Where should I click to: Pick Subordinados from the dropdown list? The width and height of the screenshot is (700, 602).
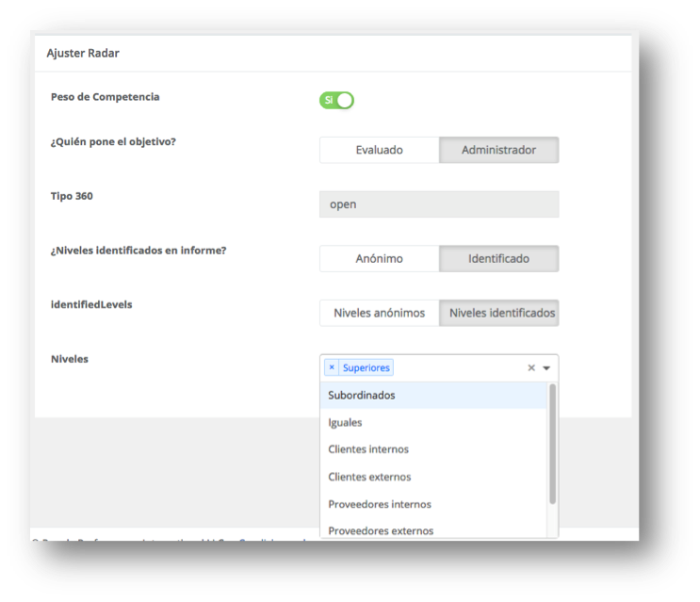(433, 396)
